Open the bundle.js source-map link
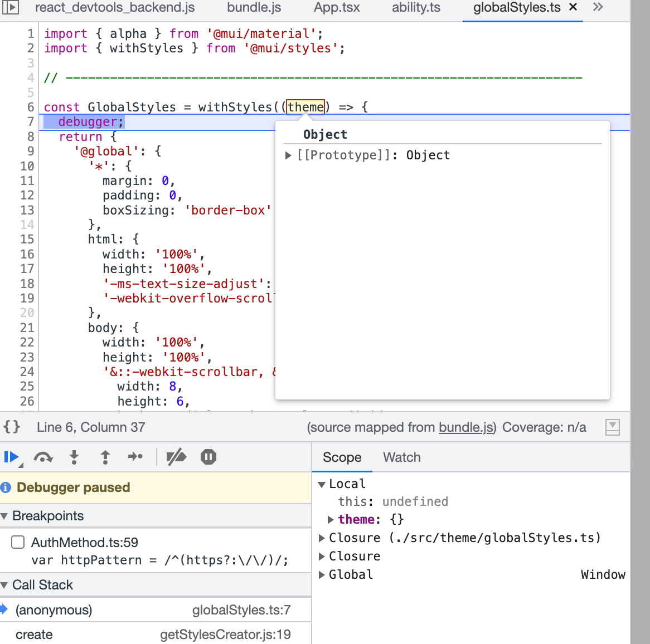The height and width of the screenshot is (644, 650). pyautogui.click(x=467, y=427)
